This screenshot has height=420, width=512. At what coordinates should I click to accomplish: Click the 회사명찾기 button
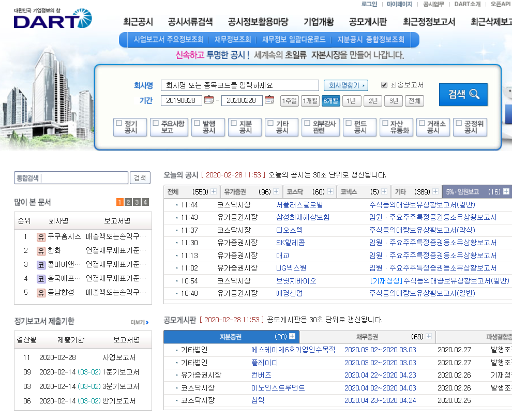pos(346,85)
